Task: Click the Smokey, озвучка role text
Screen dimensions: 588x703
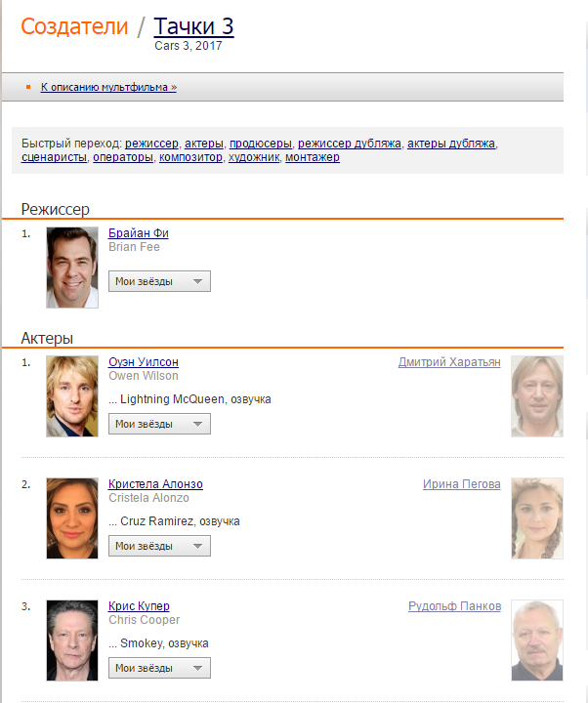Action: (x=158, y=643)
